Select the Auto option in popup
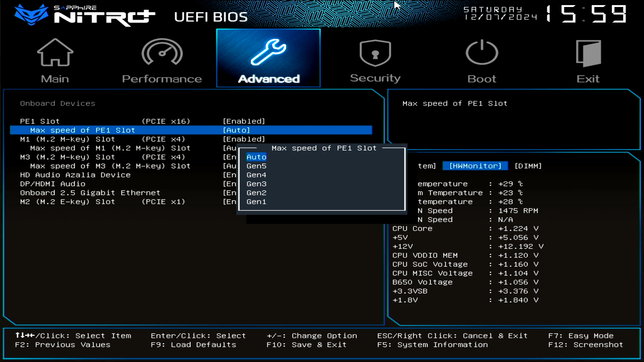 tap(256, 157)
